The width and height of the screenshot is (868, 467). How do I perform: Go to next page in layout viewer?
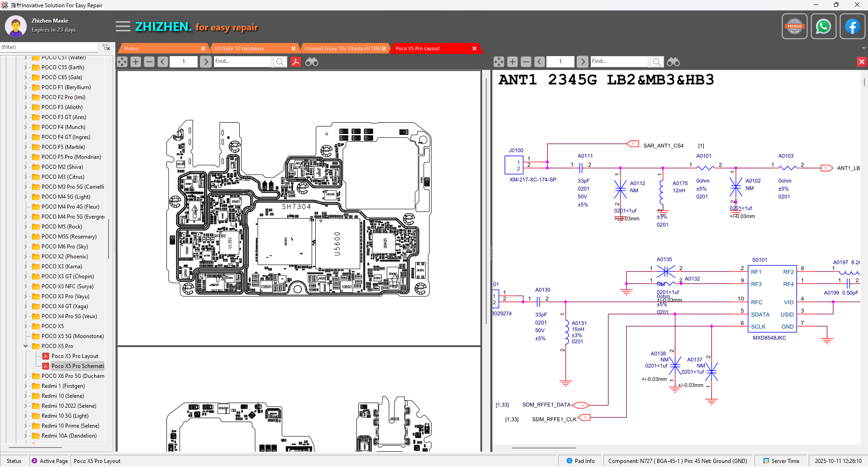(x=206, y=62)
